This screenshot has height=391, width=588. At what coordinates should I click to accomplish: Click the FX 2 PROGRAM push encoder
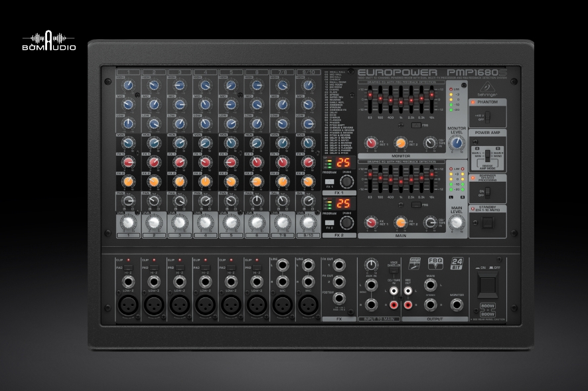coord(346,223)
